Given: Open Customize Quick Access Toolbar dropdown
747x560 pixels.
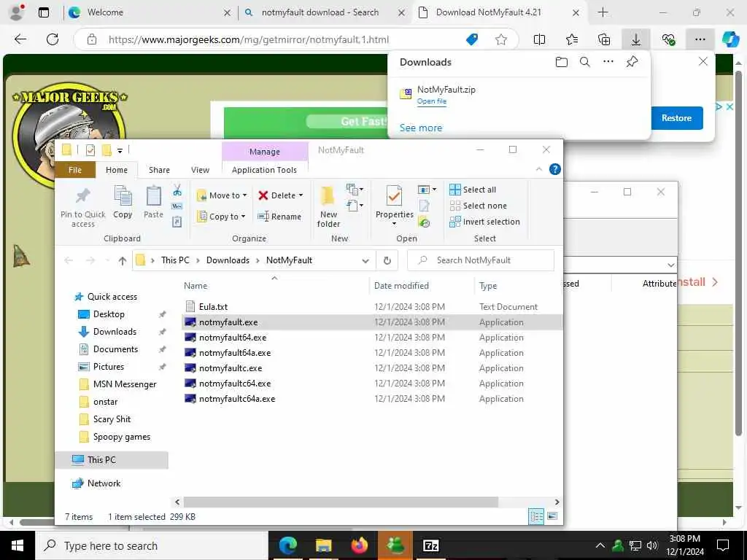Looking at the screenshot, I should point(120,150).
